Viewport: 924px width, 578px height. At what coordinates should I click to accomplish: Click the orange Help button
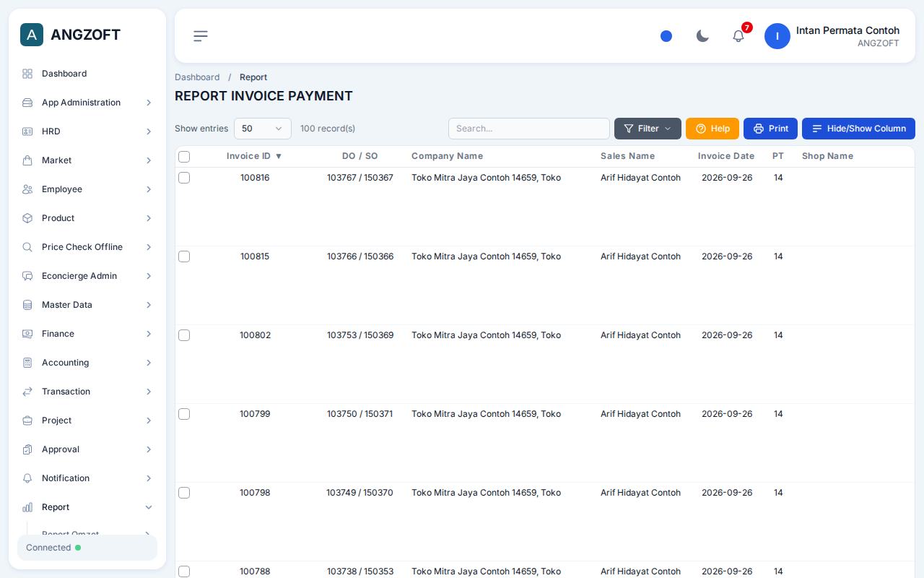click(x=712, y=129)
